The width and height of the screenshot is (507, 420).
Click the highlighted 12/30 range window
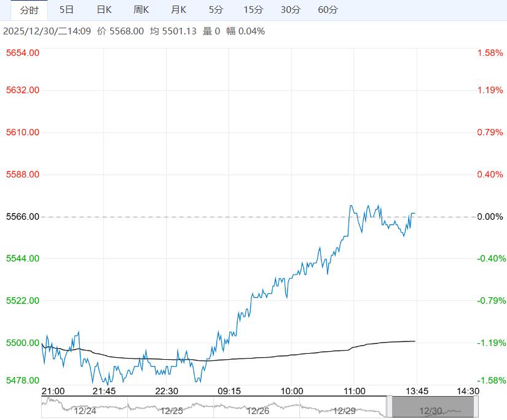pyautogui.click(x=433, y=406)
